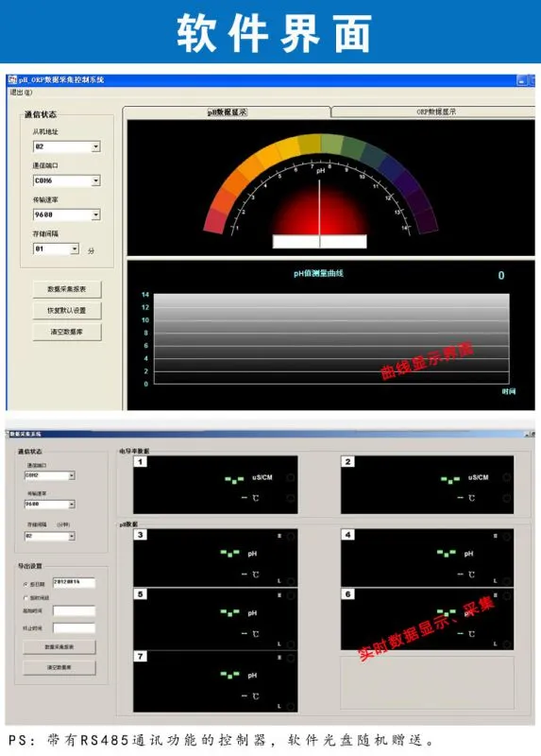
Task: Click the green segment of the pH gauge arc
Action: (x=353, y=146)
